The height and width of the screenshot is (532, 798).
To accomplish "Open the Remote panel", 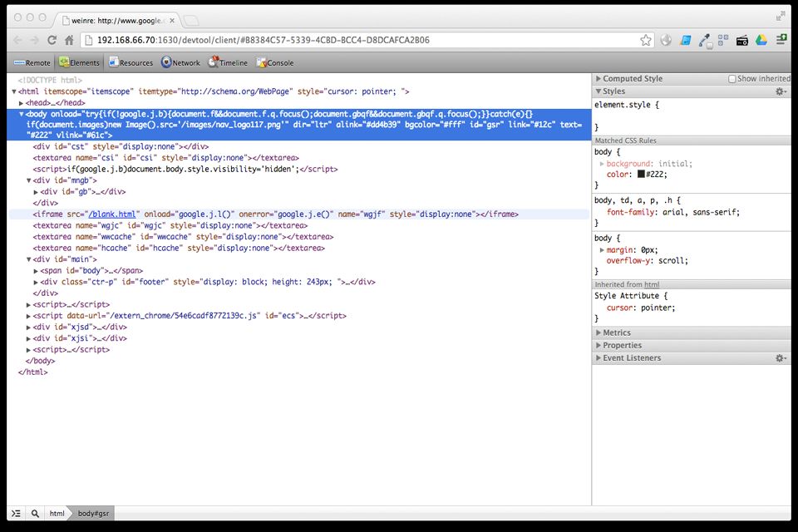I will coord(32,62).
